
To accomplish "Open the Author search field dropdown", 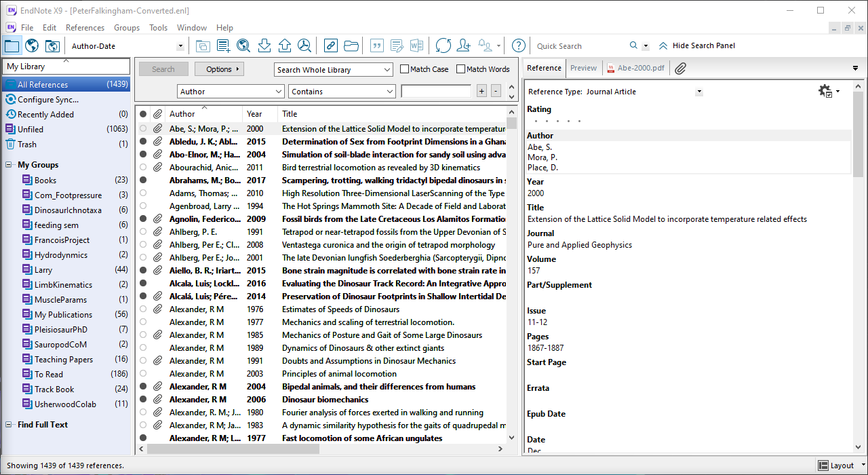I will [279, 92].
